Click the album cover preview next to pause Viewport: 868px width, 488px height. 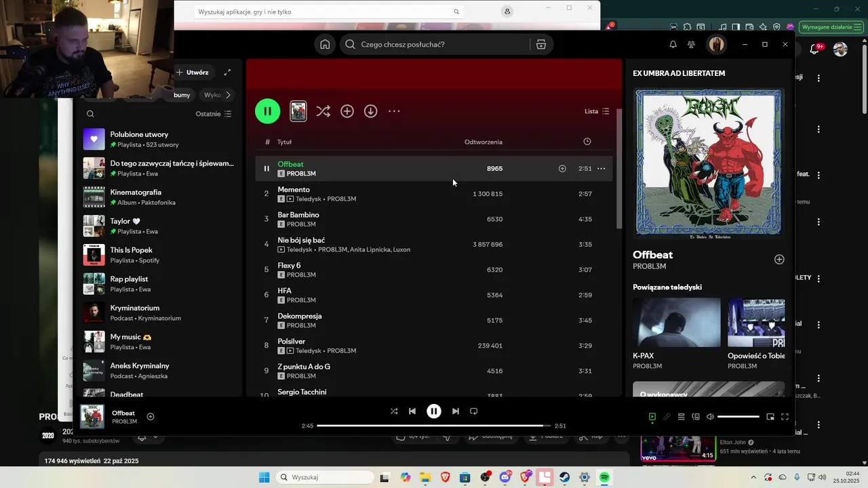[298, 111]
